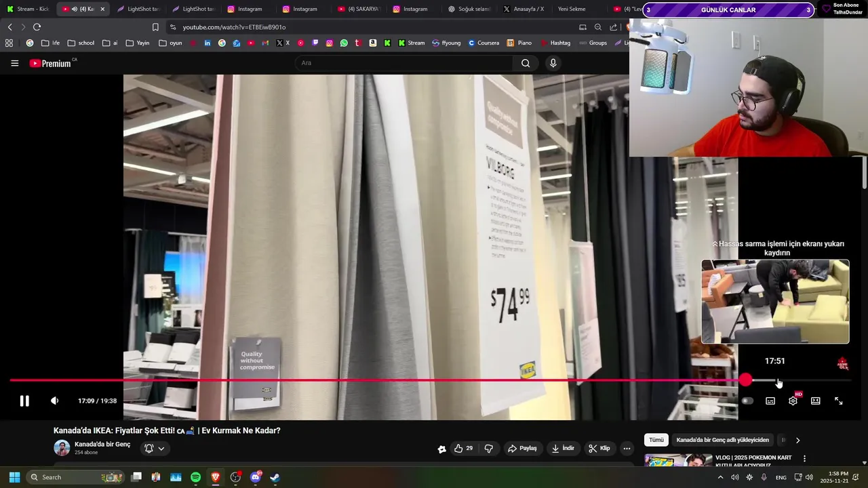
Task: Switch to the first LightShot tab
Action: coord(138,9)
